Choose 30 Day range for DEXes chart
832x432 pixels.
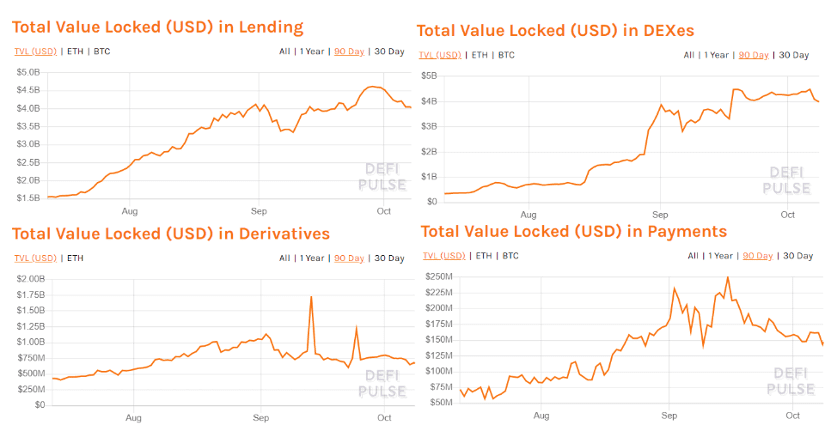794,55
